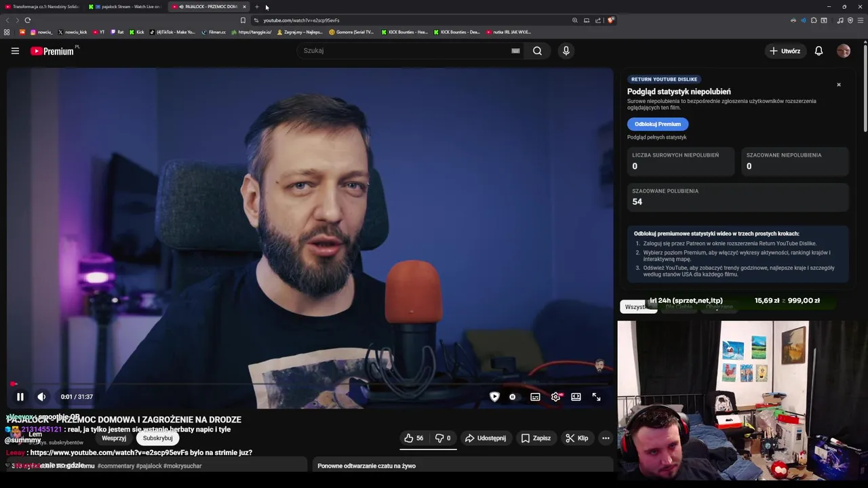Open the blue sound extension icon

(x=804, y=20)
